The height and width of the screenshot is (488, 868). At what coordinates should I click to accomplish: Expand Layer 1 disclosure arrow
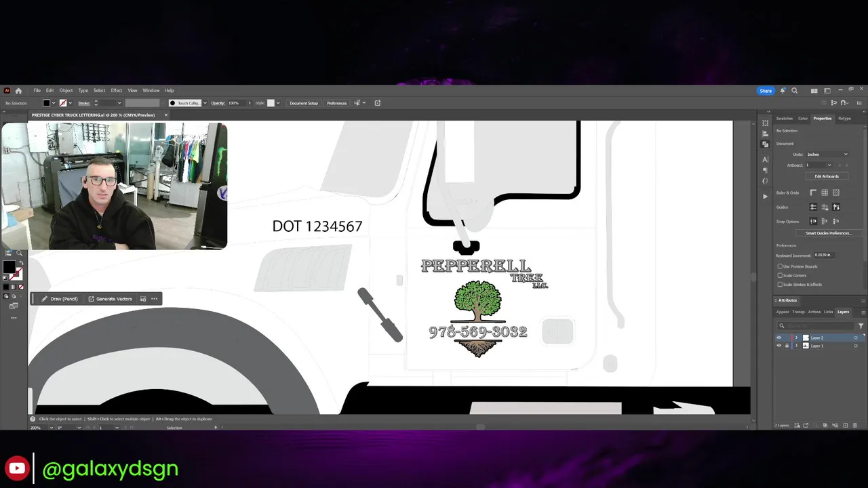(796, 346)
